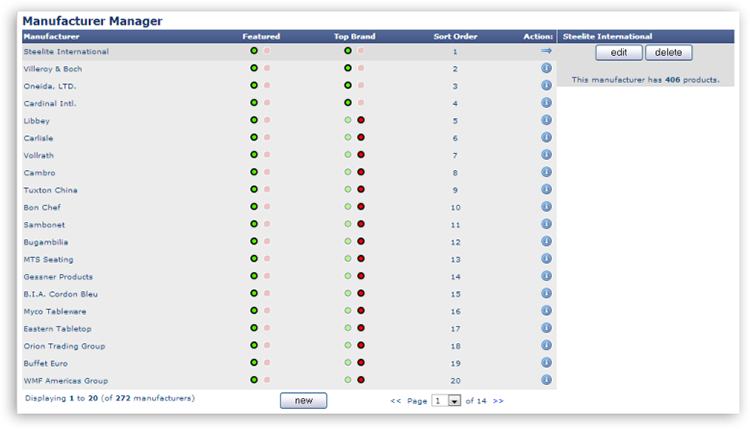Viewport: 750px width, 429px height.
Task: Click the green Featured dot for MTS Seating
Action: [x=254, y=259]
